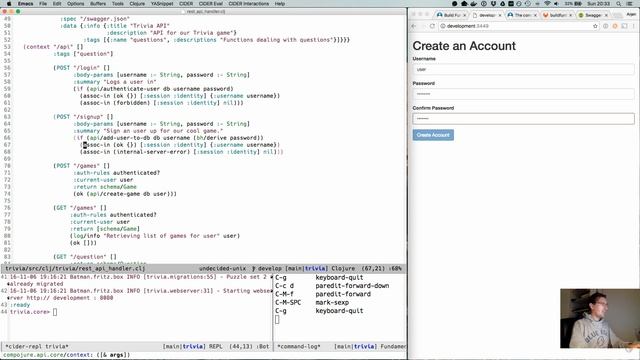The height and width of the screenshot is (360, 640).
Task: Open the Apple menu
Action: coord(9,4)
